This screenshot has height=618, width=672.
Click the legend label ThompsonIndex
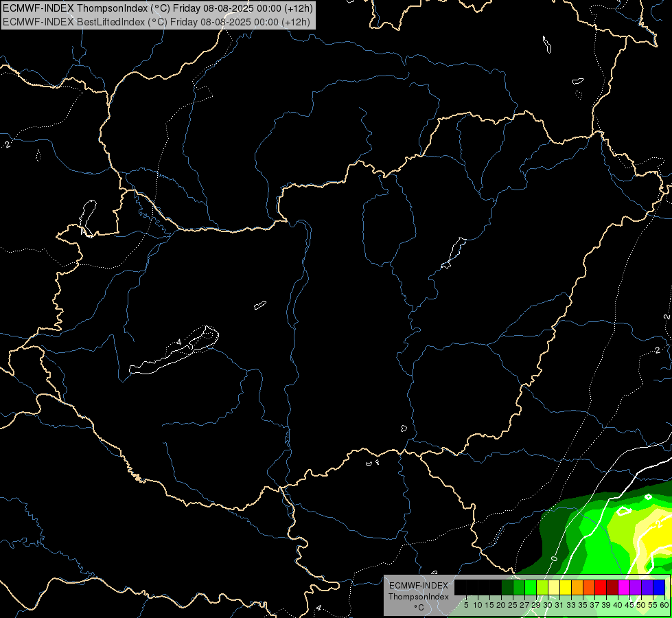419,597
